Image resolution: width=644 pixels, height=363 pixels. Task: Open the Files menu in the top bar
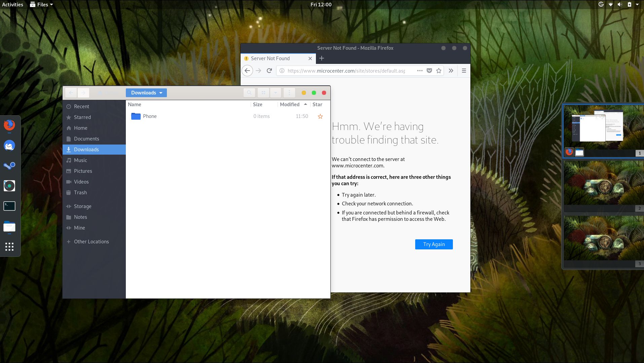[x=41, y=4]
